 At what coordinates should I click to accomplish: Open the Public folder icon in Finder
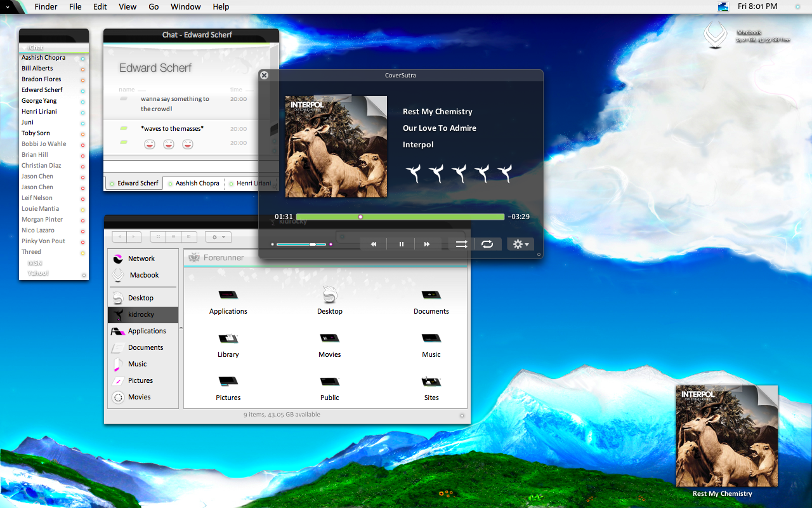click(x=330, y=382)
